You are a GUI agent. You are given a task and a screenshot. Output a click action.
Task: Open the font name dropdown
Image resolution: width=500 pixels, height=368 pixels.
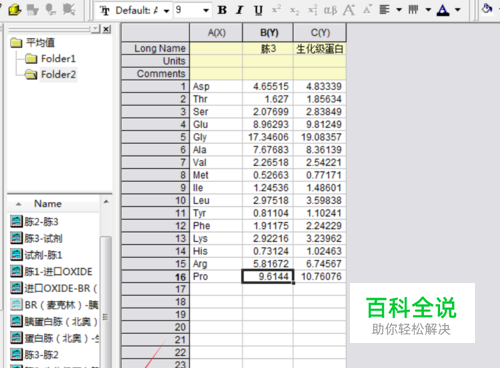click(166, 11)
